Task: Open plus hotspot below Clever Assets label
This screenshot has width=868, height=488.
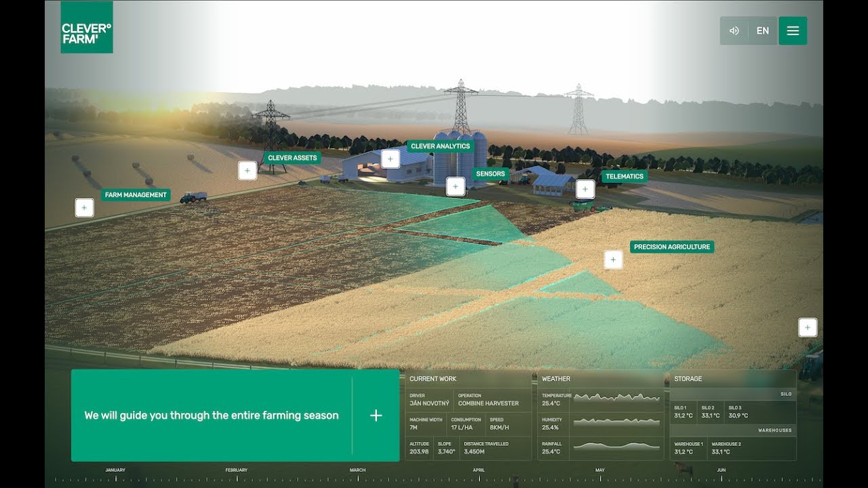Action: (248, 170)
